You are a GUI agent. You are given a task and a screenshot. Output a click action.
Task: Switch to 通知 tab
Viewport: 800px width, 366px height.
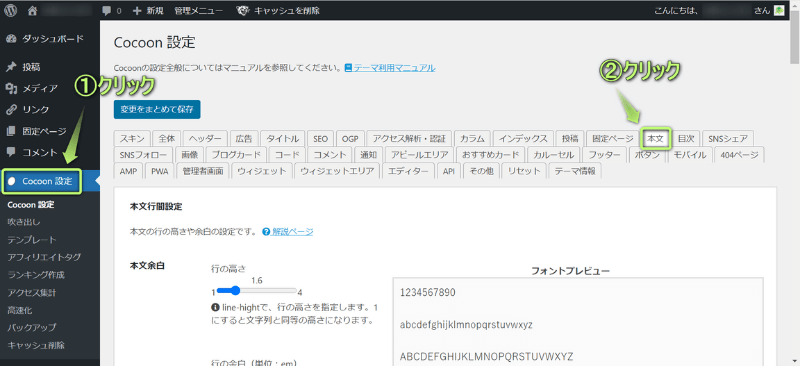pyautogui.click(x=368, y=155)
